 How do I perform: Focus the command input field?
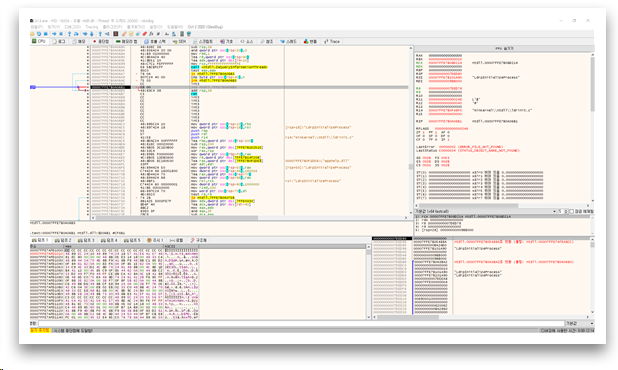coord(301,324)
